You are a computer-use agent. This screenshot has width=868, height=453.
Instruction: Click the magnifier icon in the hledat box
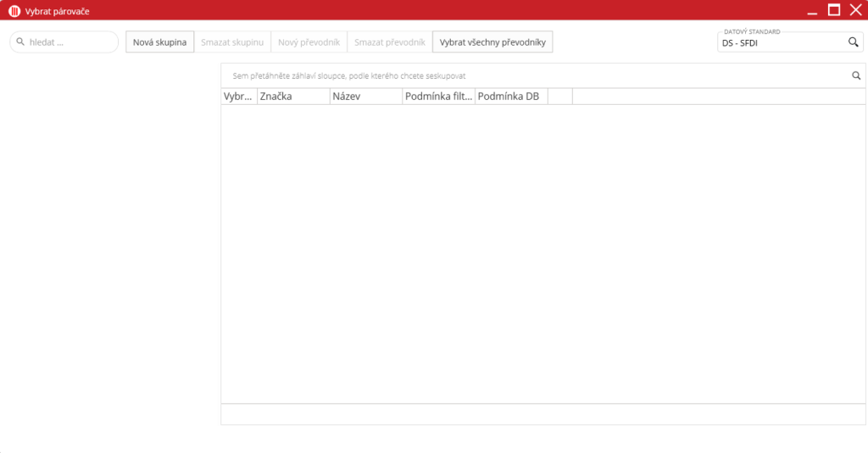click(x=20, y=41)
